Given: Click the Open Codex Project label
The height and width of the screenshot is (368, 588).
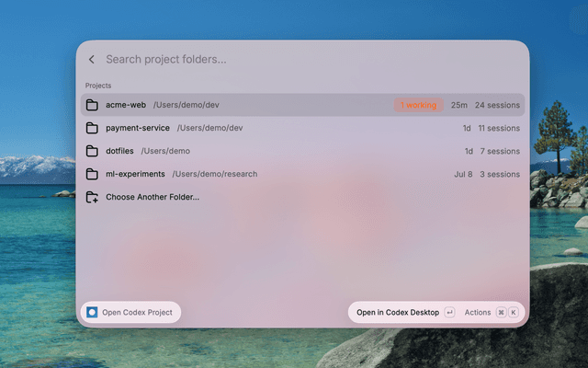Looking at the screenshot, I should (x=137, y=313).
